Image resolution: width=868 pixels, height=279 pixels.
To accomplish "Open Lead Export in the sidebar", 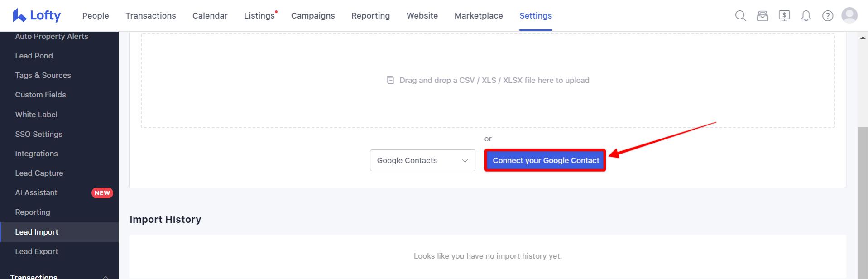I will pos(37,251).
